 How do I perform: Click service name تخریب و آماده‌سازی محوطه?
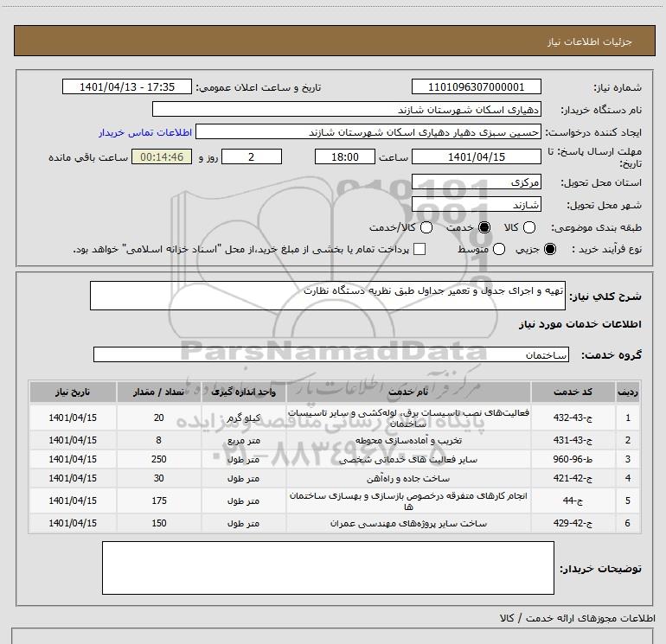[x=408, y=440]
